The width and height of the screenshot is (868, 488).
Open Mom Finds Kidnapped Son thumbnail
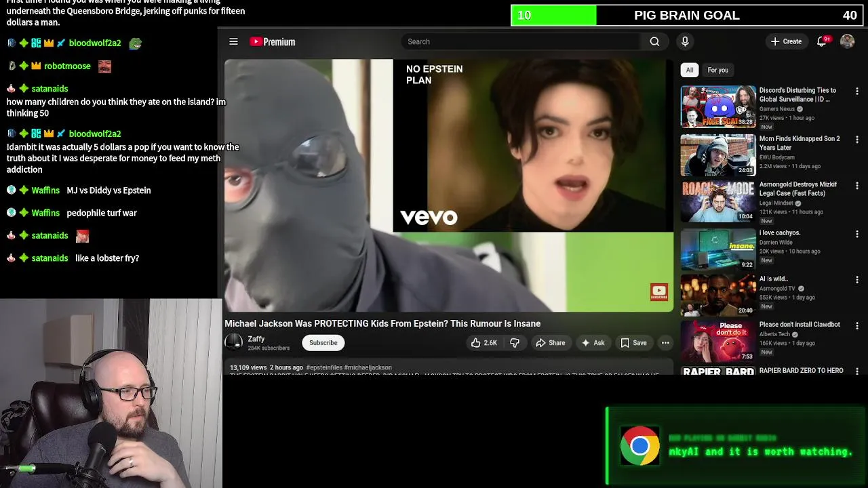(718, 155)
